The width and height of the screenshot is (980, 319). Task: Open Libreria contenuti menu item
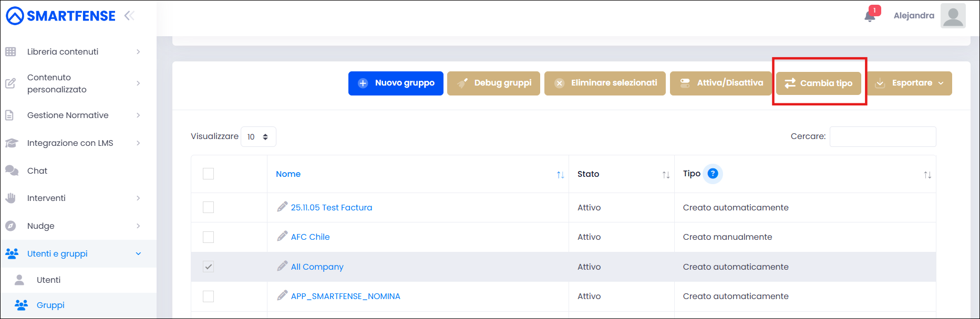click(x=78, y=51)
